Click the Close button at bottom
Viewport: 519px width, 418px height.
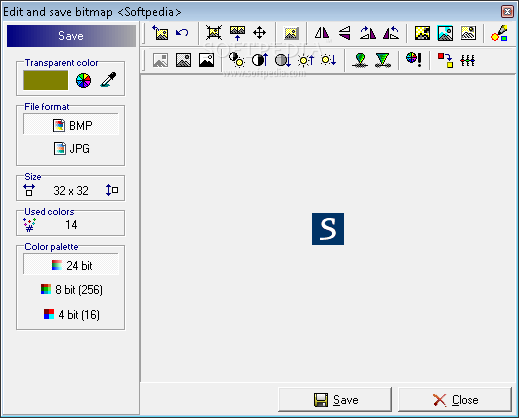tap(455, 399)
